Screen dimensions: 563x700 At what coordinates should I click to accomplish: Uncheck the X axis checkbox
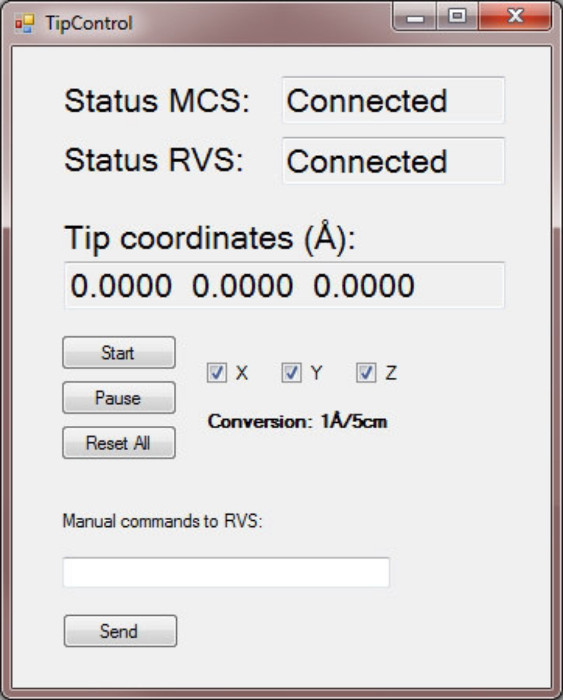[x=217, y=373]
